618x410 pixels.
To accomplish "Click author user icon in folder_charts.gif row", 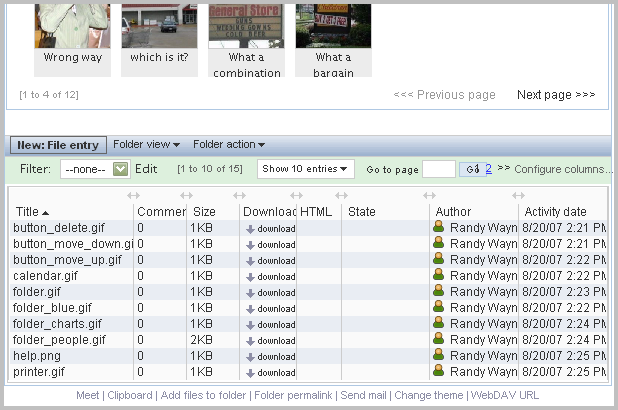I will tap(438, 322).
